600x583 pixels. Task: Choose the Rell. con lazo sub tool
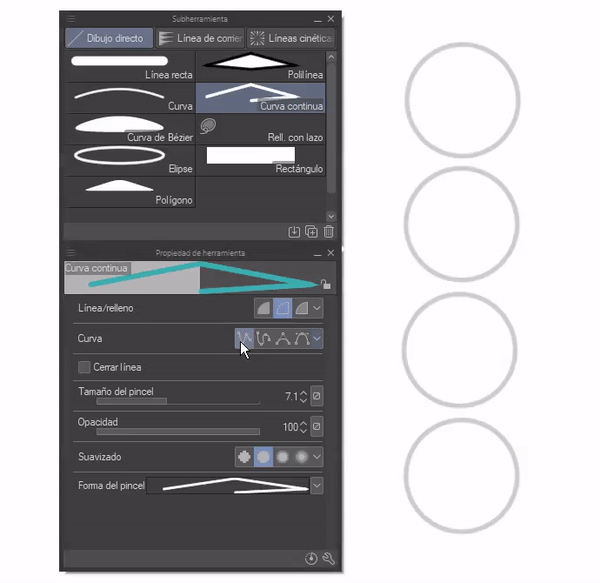point(261,129)
